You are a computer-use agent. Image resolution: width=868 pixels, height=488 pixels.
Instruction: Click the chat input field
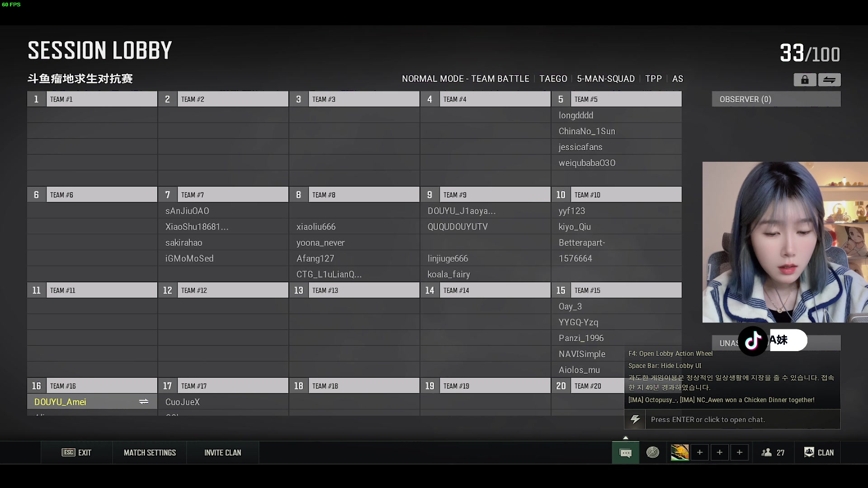tap(741, 419)
